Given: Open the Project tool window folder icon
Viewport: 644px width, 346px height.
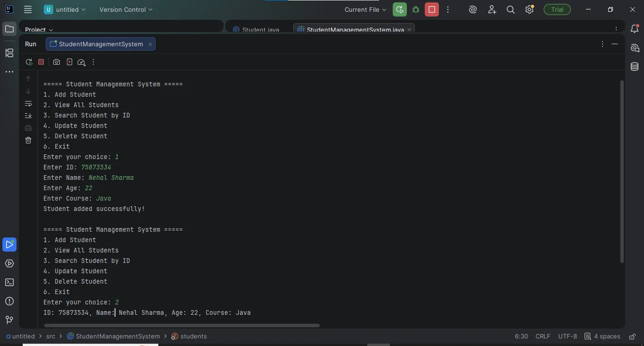Looking at the screenshot, I should [x=9, y=29].
